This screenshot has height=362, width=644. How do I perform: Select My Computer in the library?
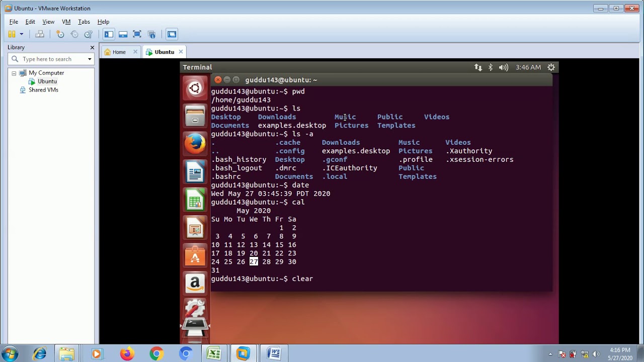(x=46, y=73)
